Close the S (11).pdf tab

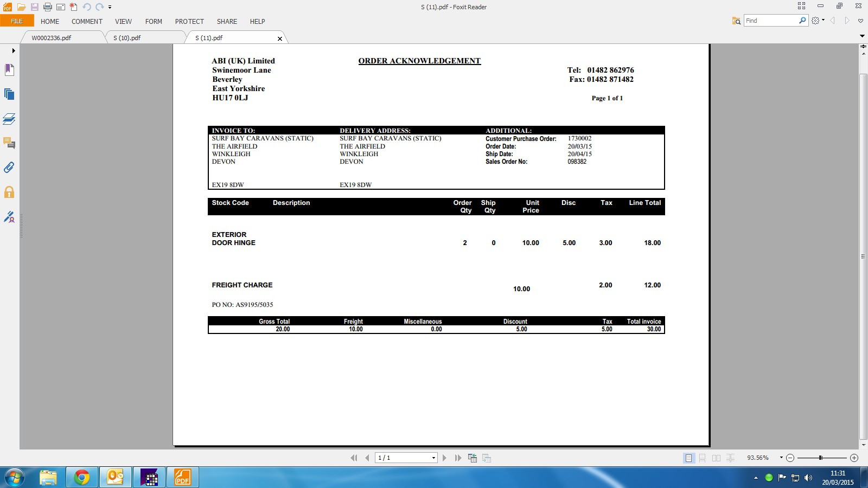pos(280,38)
